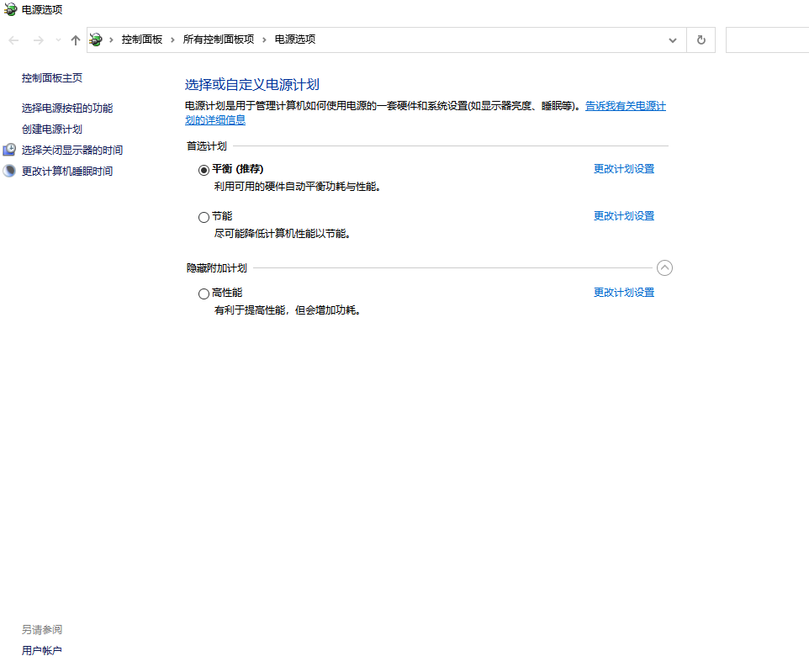This screenshot has height=672, width=809.
Task: Select the 节能 power plan
Action: (204, 217)
